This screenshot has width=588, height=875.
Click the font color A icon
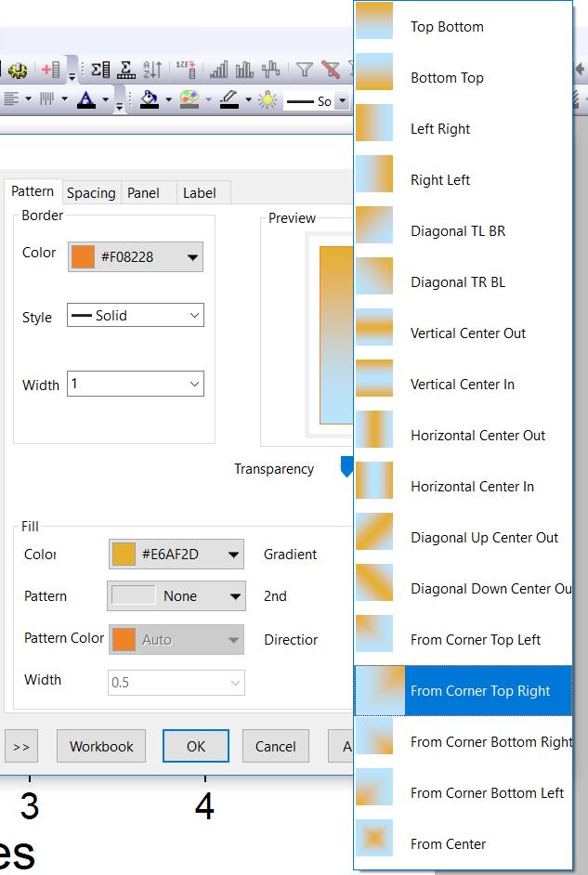(x=86, y=99)
